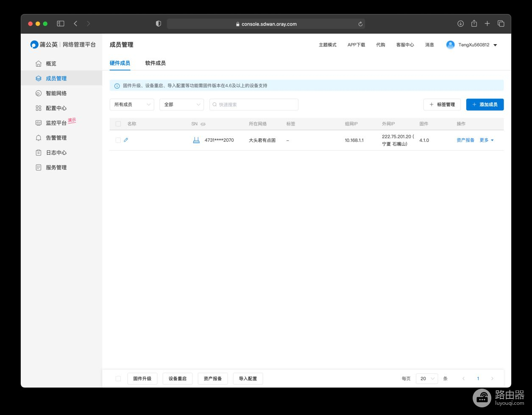Screen dimensions: 532x415
Task: Click the 快速搜索 search field
Action: click(x=254, y=104)
